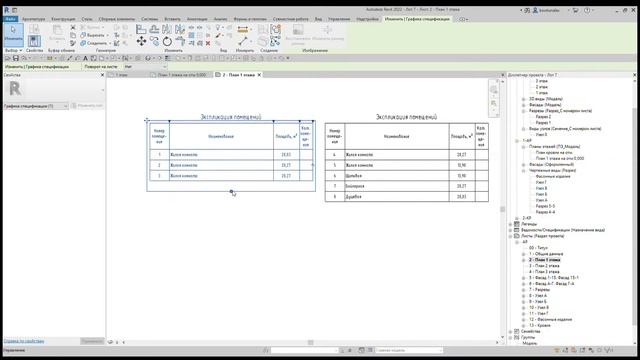Select sheet '13 - Кровля' in browser
The height and width of the screenshot is (360, 640).
click(x=540, y=325)
